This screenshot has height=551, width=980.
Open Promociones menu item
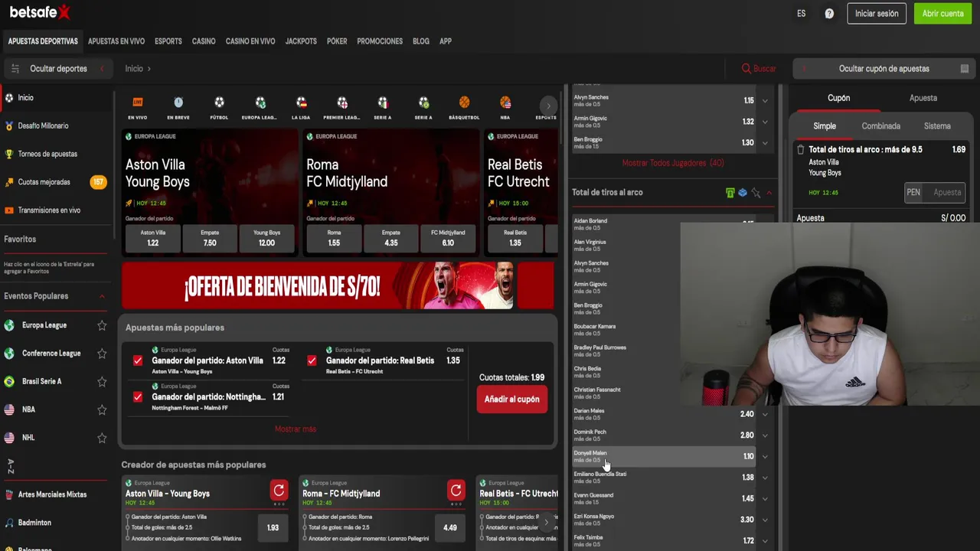[x=380, y=41]
